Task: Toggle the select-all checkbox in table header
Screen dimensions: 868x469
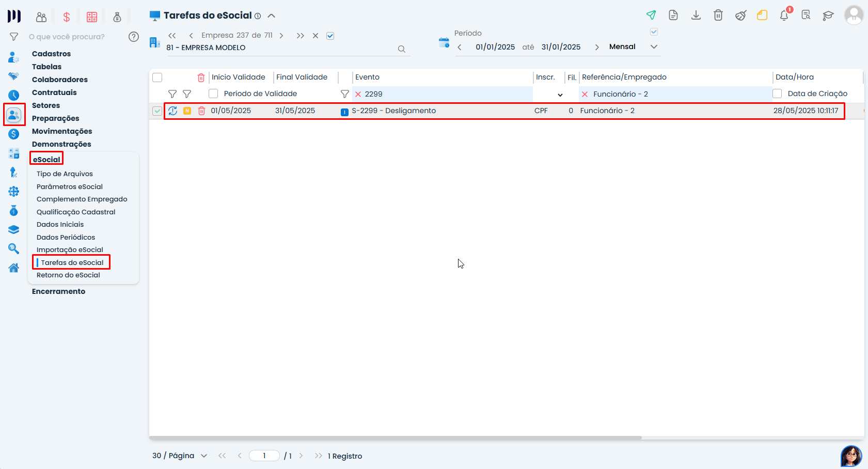Action: click(157, 77)
